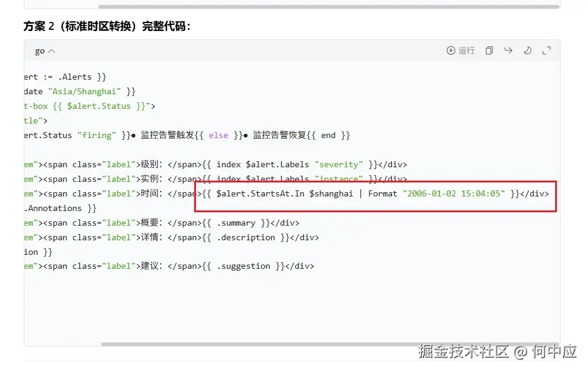Screen dimensions: 588x371
Task: Click the .Annotations }} code line
Action: [x=60, y=209]
